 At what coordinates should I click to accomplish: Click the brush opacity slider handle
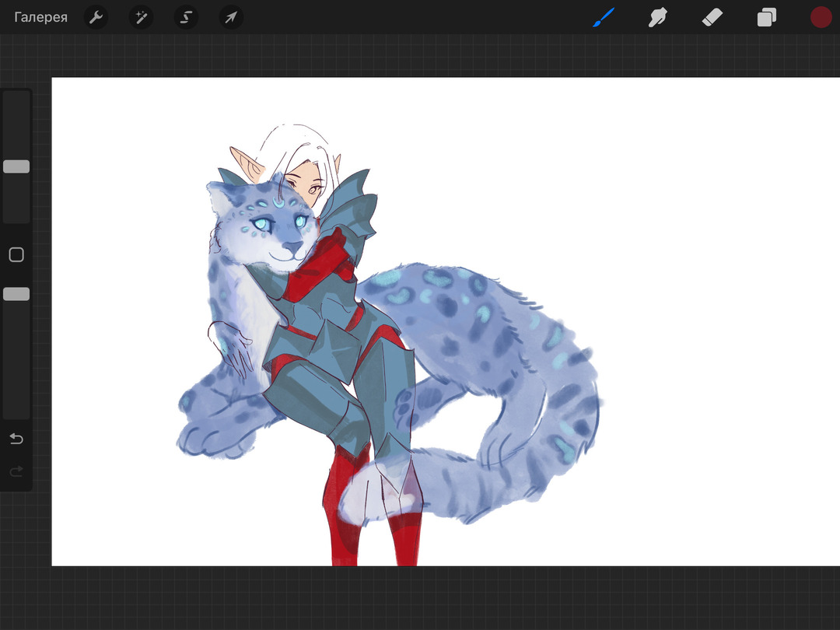(16, 294)
